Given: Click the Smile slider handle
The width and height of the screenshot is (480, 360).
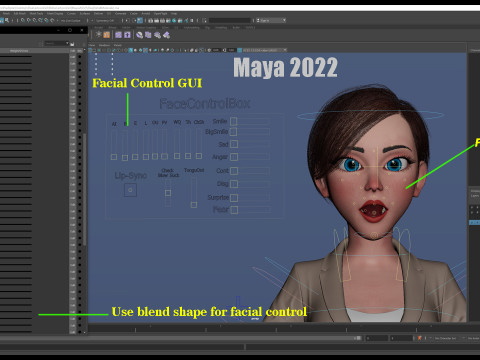Looking at the screenshot, I should [234, 121].
